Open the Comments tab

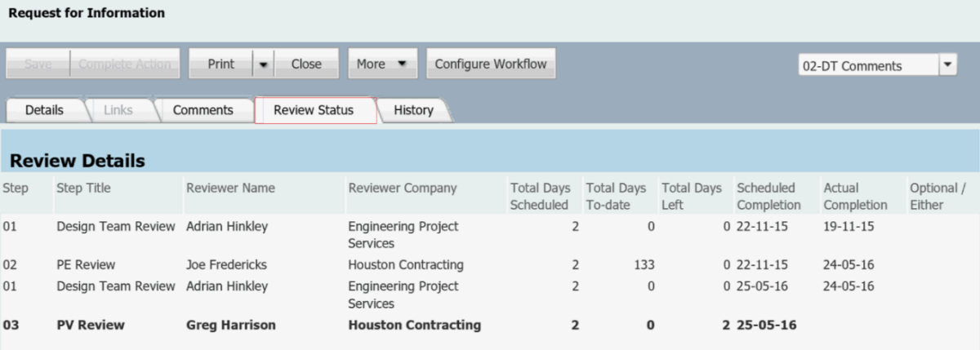(203, 110)
